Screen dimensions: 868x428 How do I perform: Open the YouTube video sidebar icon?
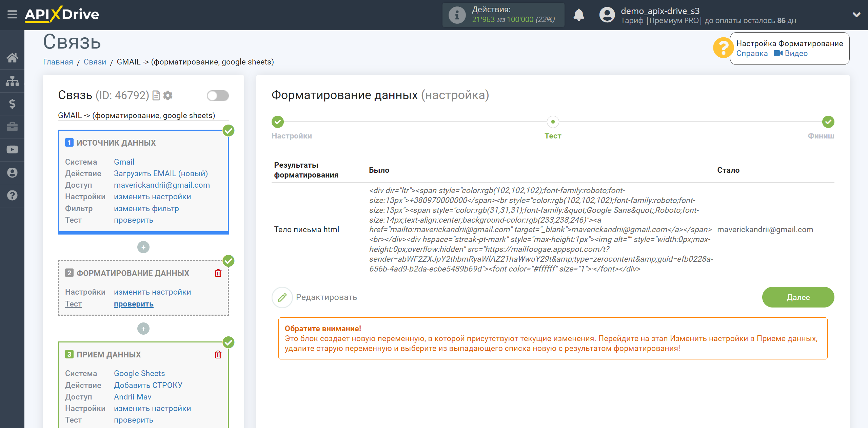pyautogui.click(x=12, y=150)
